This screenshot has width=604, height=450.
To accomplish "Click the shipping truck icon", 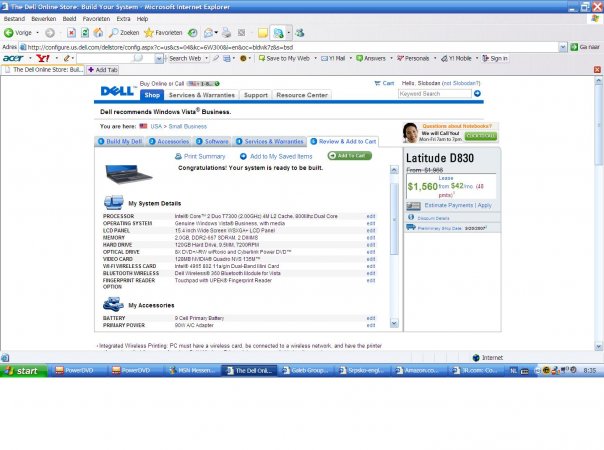I will point(411,228).
